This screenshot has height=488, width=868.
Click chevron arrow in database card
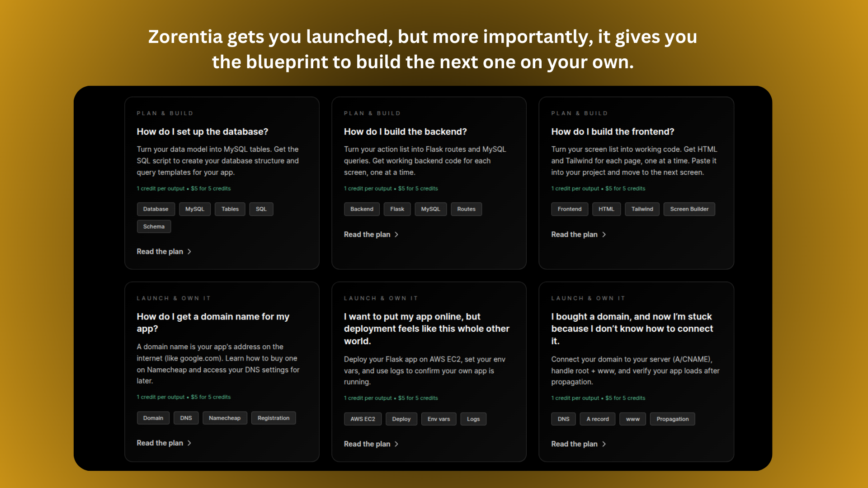coord(189,252)
